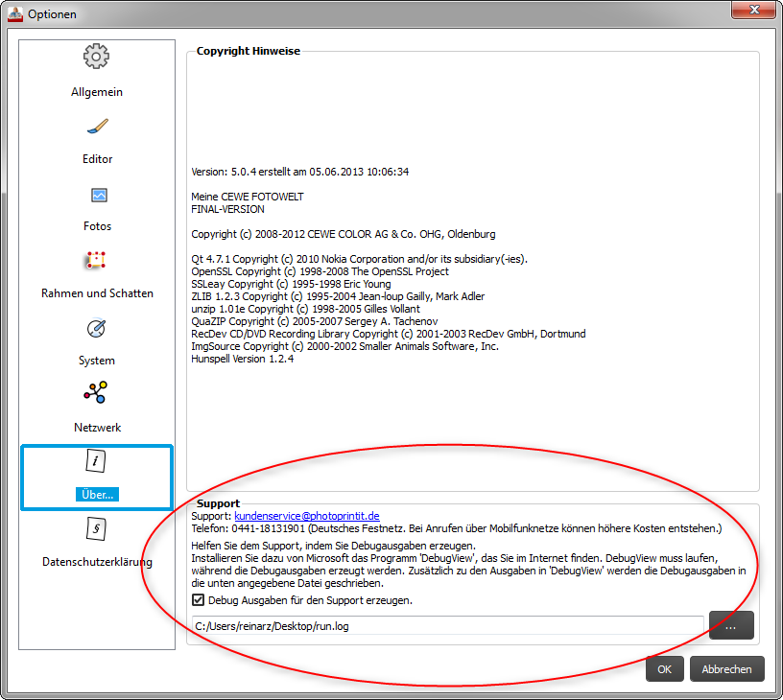
Task: Click the Support group heading
Action: [x=218, y=502]
